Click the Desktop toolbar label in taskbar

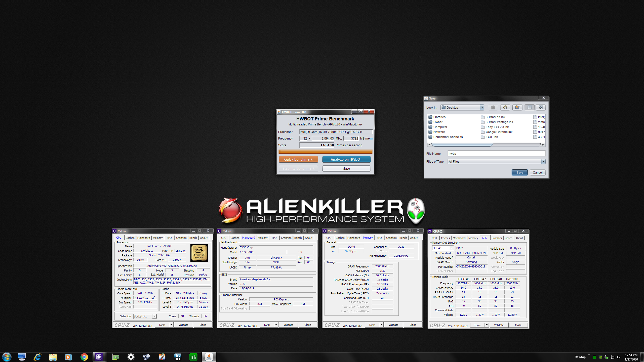pos(580,357)
